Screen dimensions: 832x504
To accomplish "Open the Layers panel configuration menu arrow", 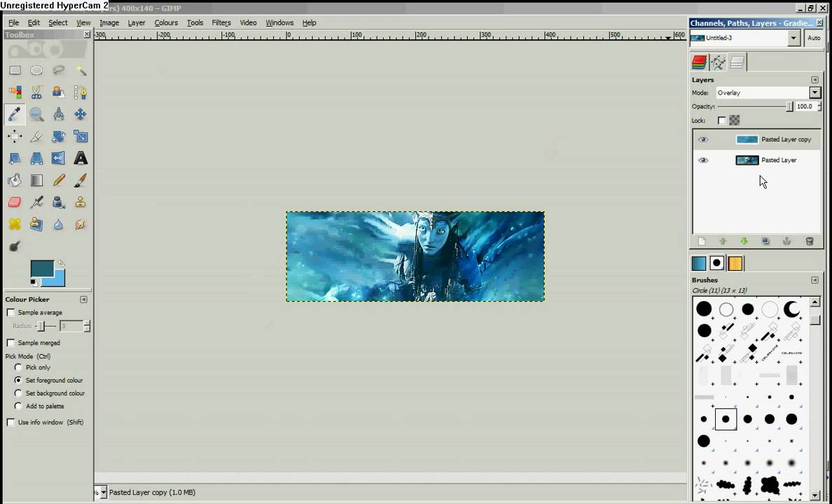I will [814, 80].
